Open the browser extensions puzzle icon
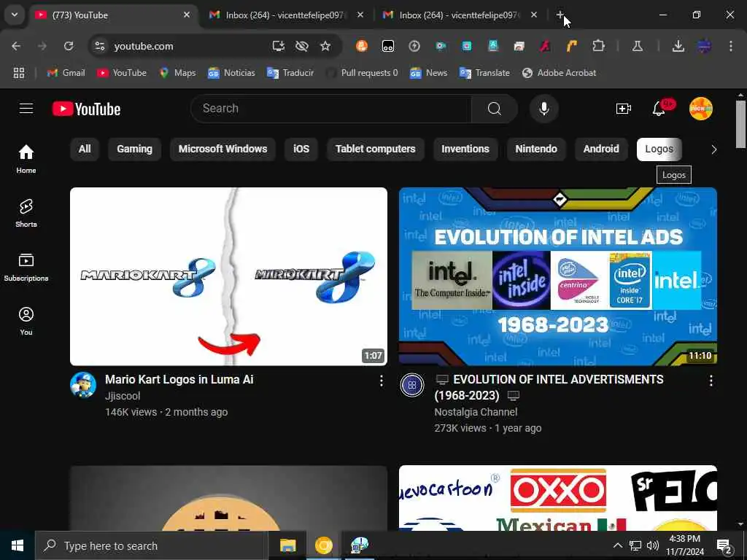The width and height of the screenshot is (747, 560). coord(598,46)
